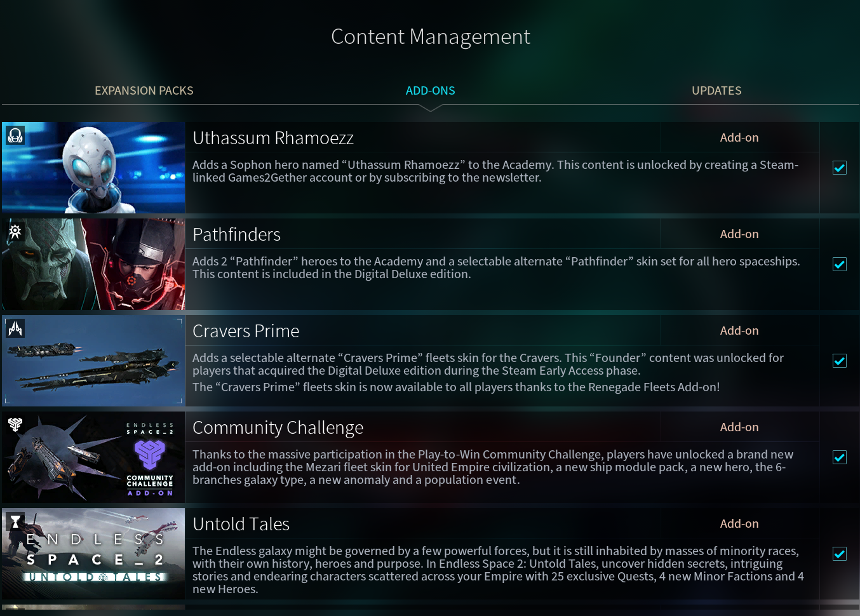
Task: Open the Uthassum Rhamoezz hero thumbnail
Action: tap(93, 168)
